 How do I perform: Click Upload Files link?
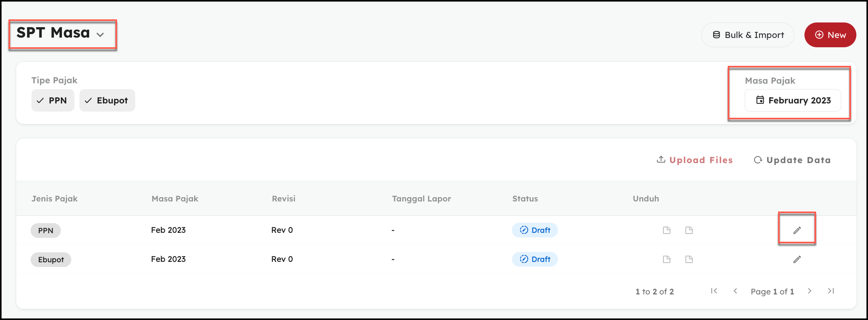click(x=695, y=160)
